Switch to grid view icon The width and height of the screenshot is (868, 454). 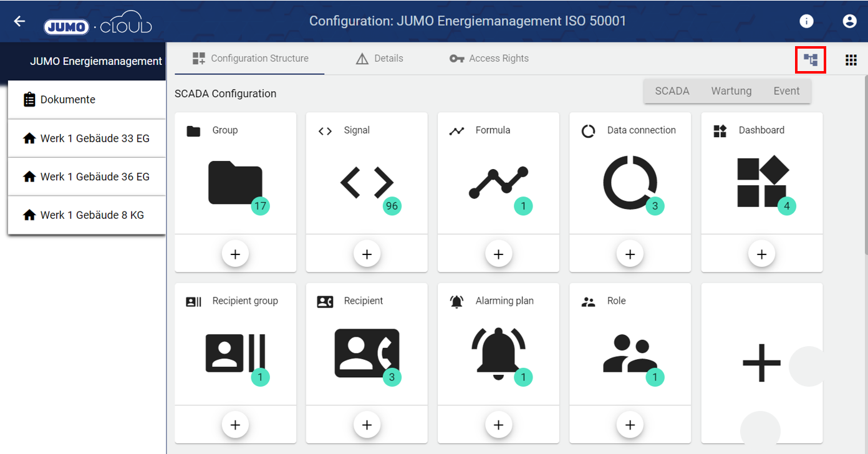click(x=851, y=60)
